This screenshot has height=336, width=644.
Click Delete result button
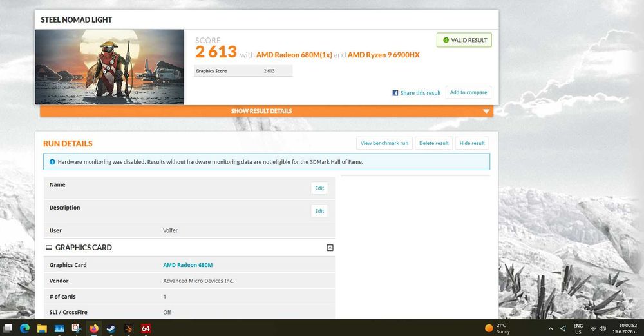[x=433, y=143]
